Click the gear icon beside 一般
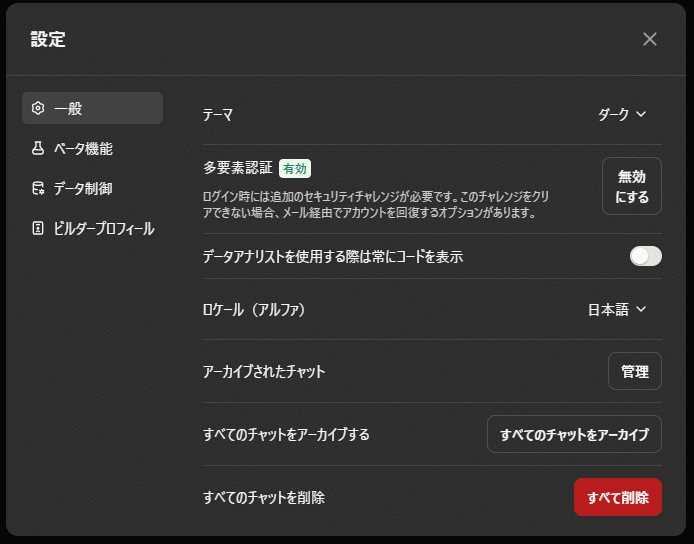This screenshot has width=694, height=544. point(38,108)
